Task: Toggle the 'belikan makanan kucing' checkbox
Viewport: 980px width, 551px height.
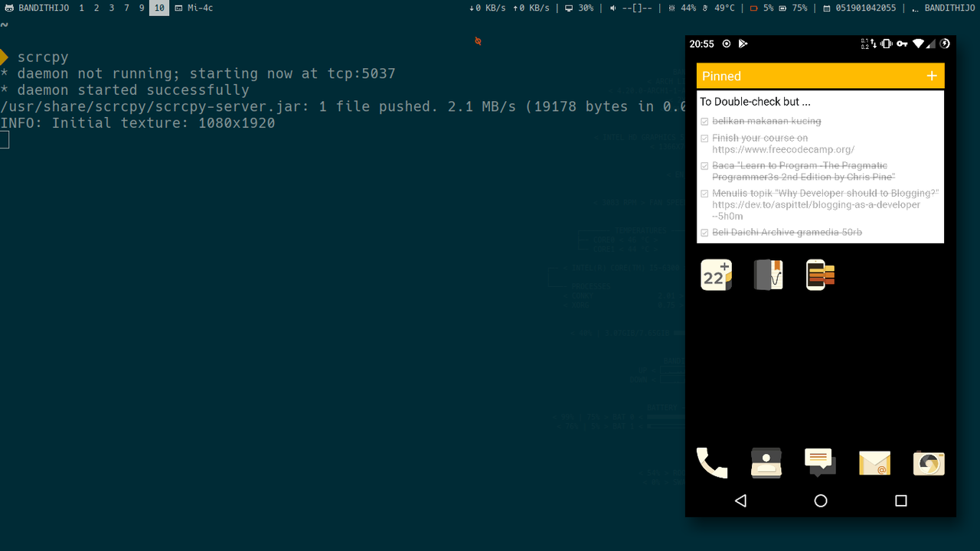Action: pyautogui.click(x=704, y=122)
